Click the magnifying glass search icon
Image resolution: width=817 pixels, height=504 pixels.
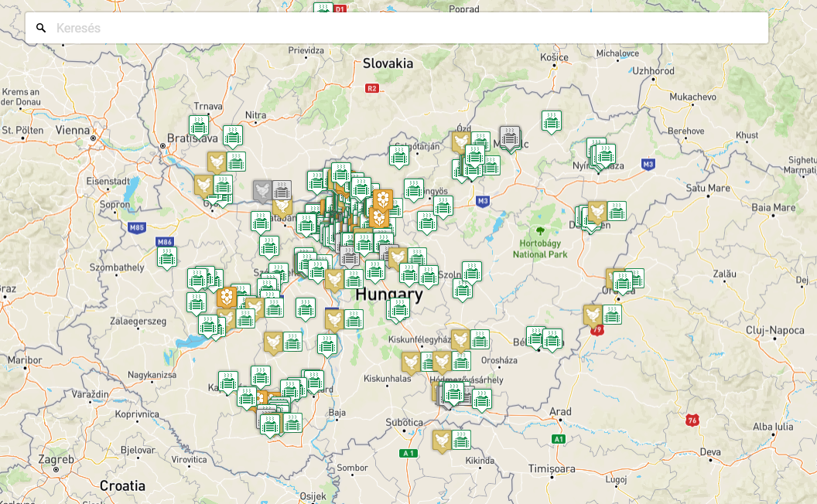(41, 28)
